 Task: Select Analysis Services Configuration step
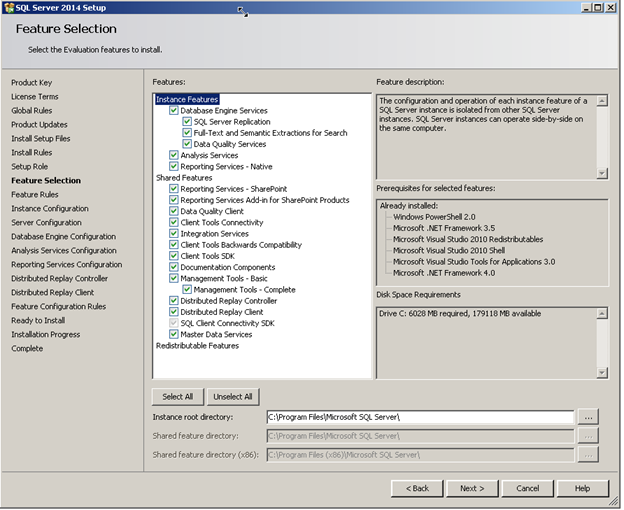[x=64, y=250]
